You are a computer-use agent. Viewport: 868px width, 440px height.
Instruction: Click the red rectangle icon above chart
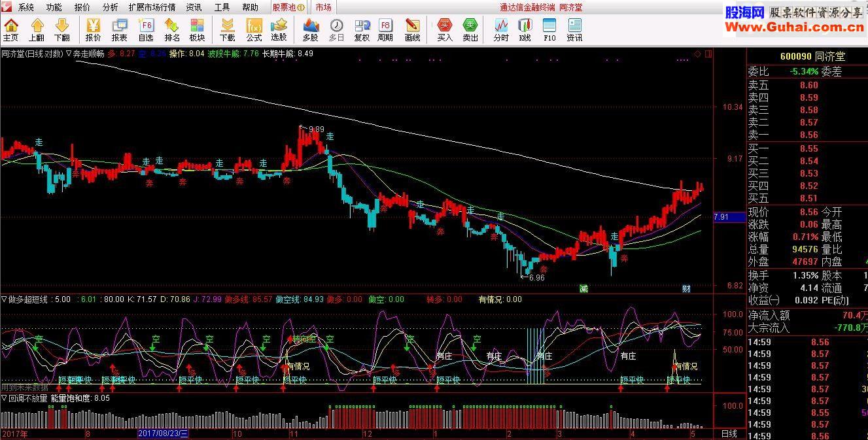(708, 54)
